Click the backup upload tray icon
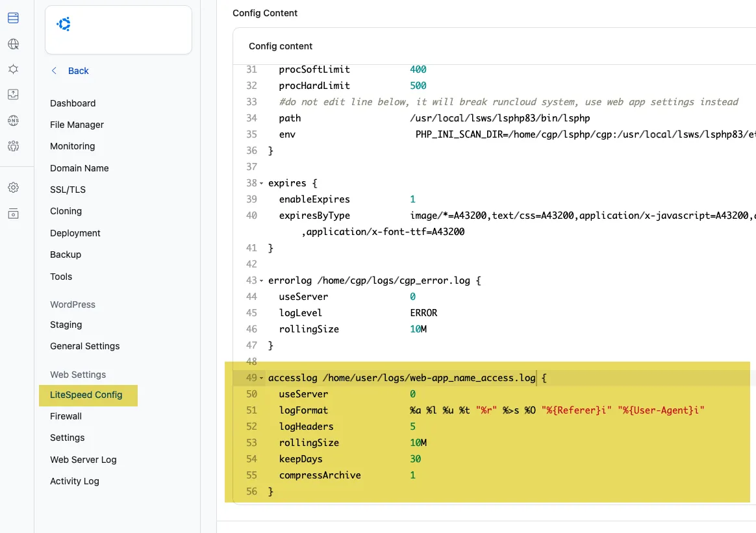Image resolution: width=756 pixels, height=533 pixels. 13,94
